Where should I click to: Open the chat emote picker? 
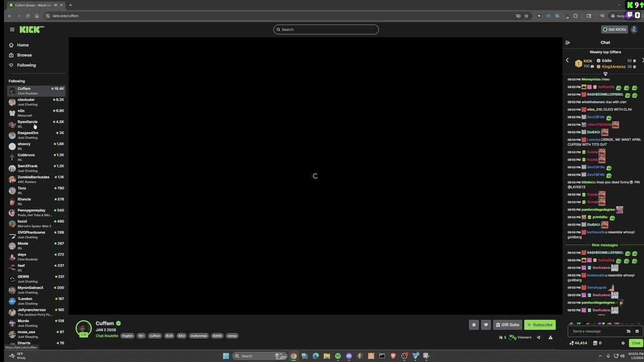tap(637, 331)
